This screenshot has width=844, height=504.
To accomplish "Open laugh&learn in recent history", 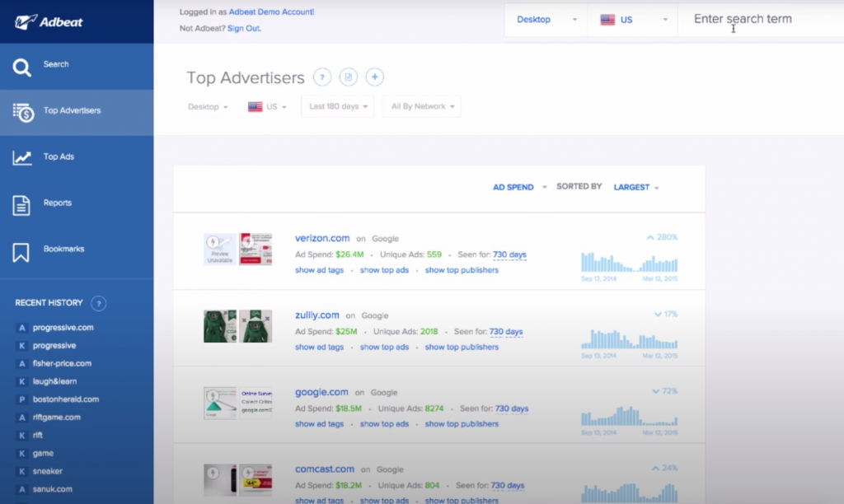I will click(54, 380).
